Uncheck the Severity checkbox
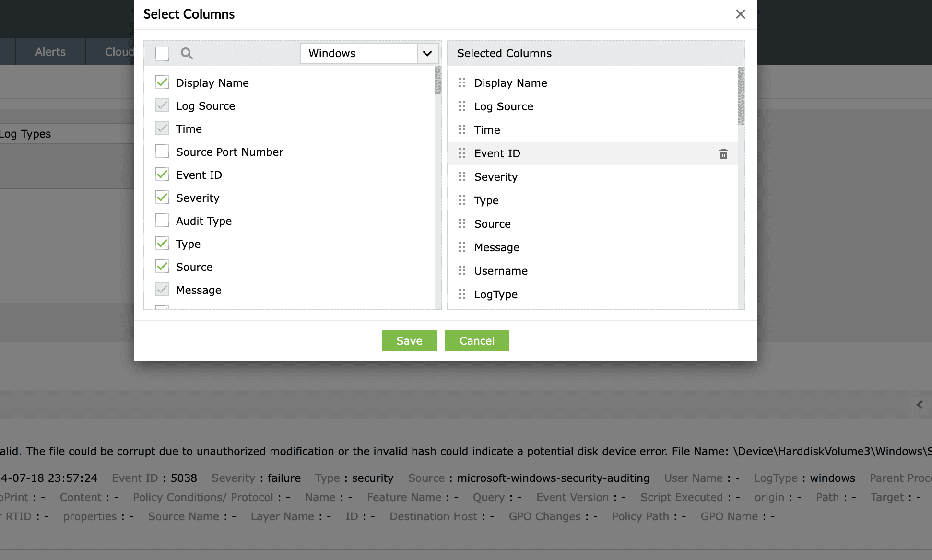The width and height of the screenshot is (932, 560). 162,198
